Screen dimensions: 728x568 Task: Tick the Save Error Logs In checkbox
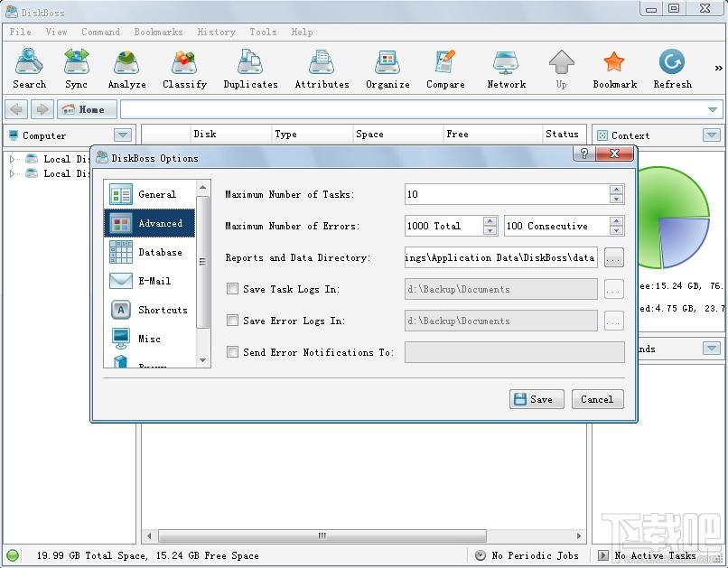click(x=232, y=321)
